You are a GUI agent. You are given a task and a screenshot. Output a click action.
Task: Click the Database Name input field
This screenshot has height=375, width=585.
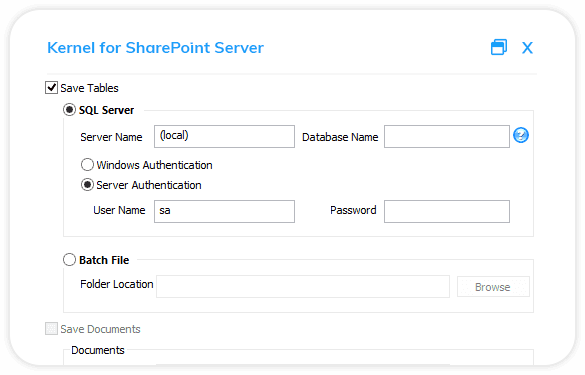coord(447,137)
